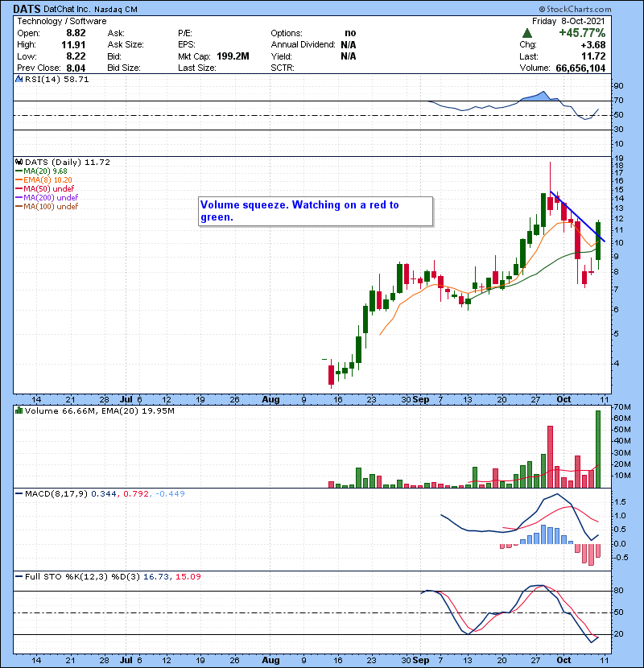Click the Technology / Software sector label
644x668 pixels.
(62, 21)
